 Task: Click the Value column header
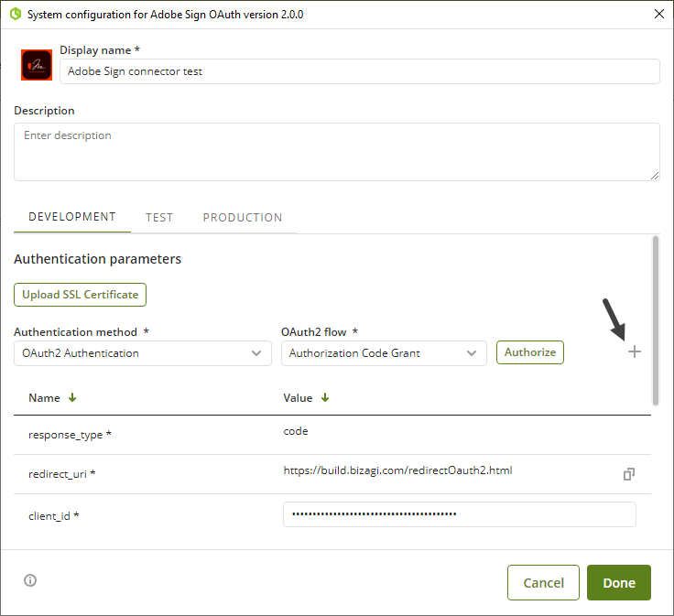298,398
